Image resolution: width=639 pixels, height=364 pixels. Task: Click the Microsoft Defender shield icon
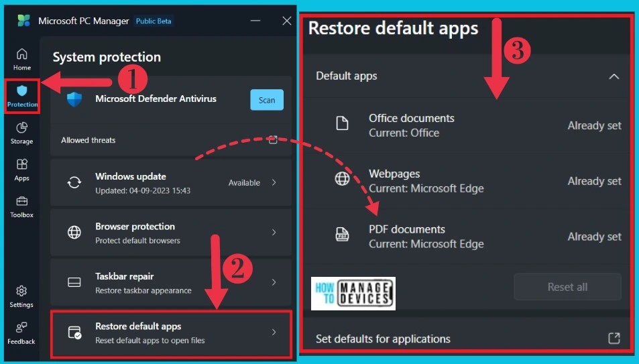pos(74,99)
